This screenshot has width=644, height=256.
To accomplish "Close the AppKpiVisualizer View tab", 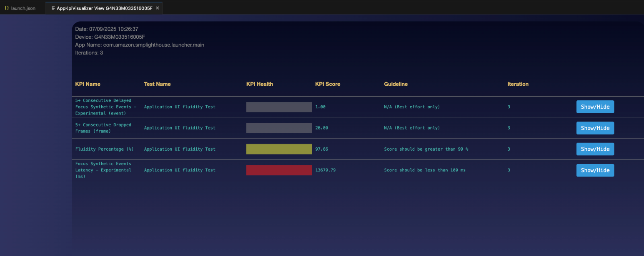I will point(157,8).
